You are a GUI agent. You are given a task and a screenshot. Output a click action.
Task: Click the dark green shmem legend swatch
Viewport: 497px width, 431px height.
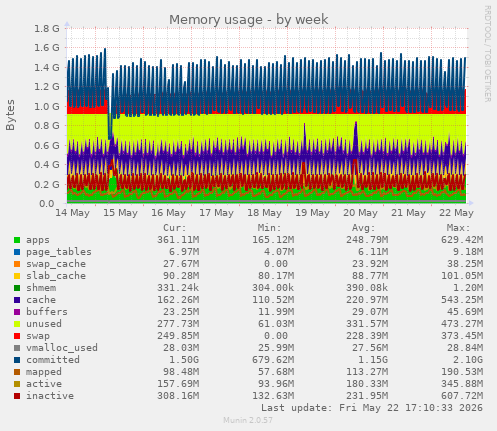[x=17, y=288]
